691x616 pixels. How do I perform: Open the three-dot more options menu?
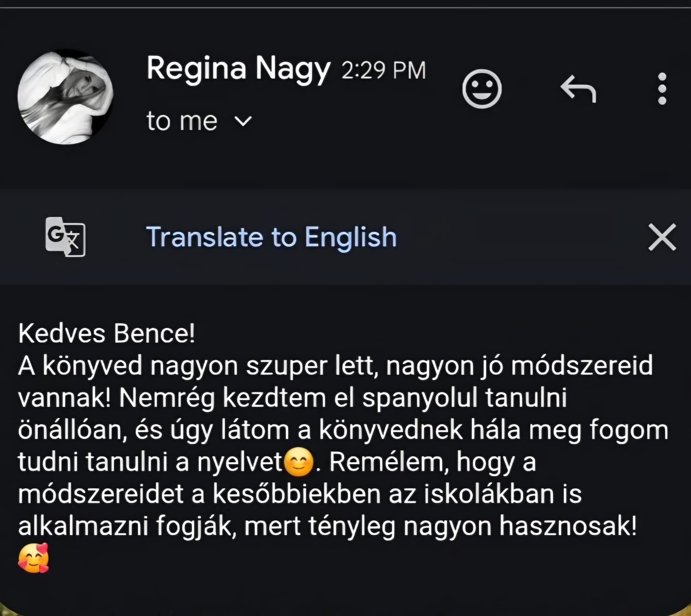662,88
